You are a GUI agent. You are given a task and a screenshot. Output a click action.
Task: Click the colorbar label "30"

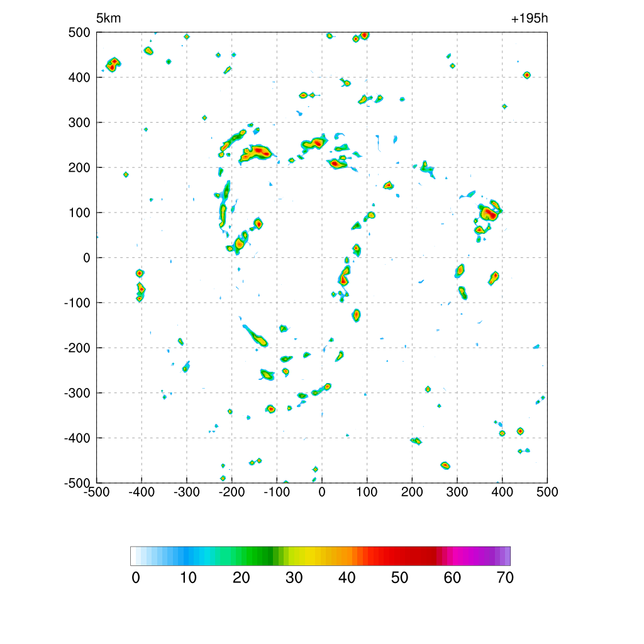(294, 578)
